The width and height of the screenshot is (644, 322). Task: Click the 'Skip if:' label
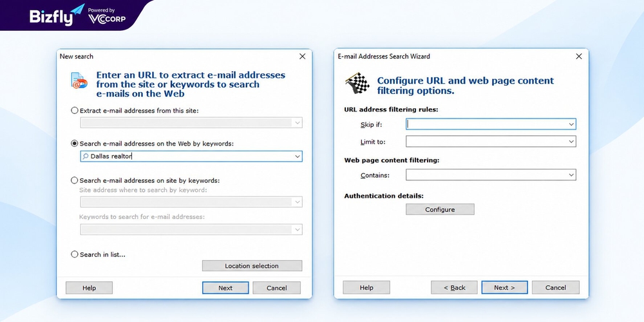tap(372, 124)
